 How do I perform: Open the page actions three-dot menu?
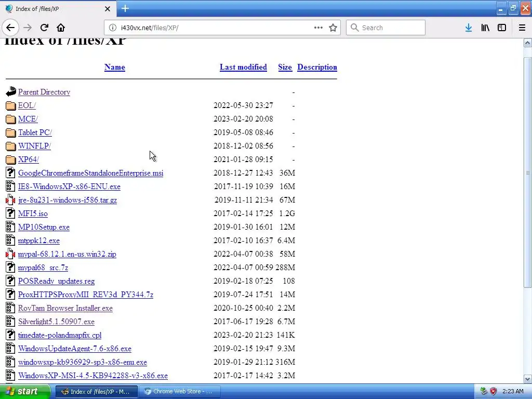pyautogui.click(x=318, y=28)
